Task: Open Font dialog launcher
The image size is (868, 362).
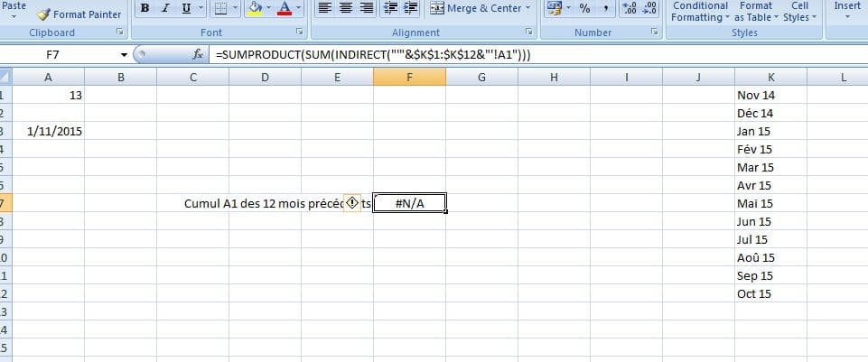Action: (300, 32)
